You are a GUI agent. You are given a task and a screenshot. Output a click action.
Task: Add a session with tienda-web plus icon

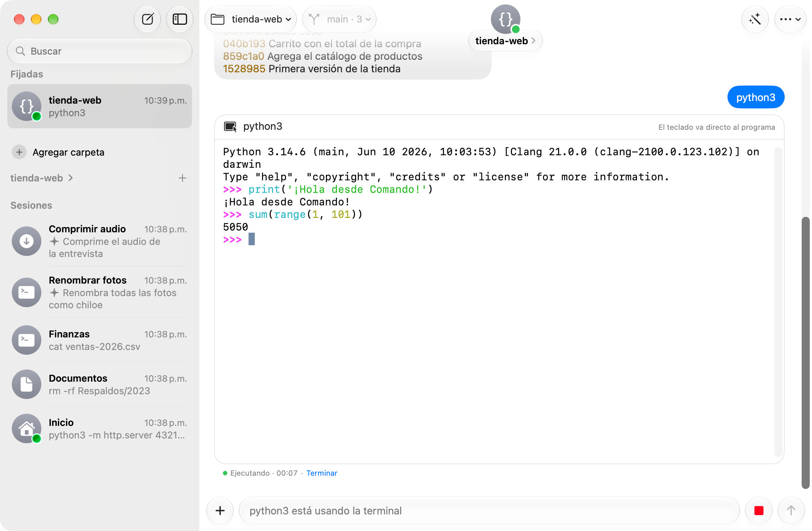coord(182,178)
